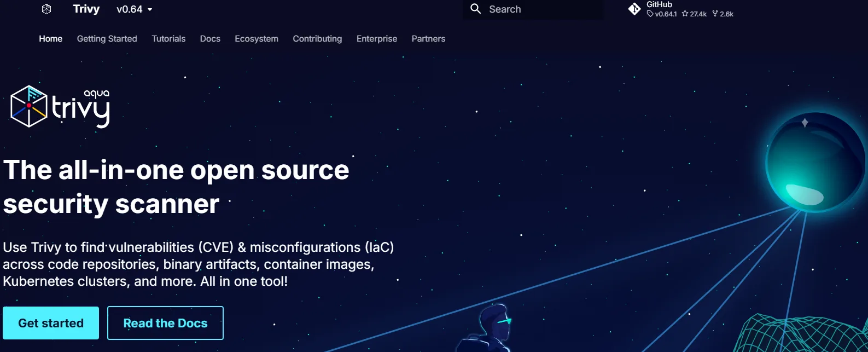
Task: Focus the Search input field
Action: click(x=533, y=9)
